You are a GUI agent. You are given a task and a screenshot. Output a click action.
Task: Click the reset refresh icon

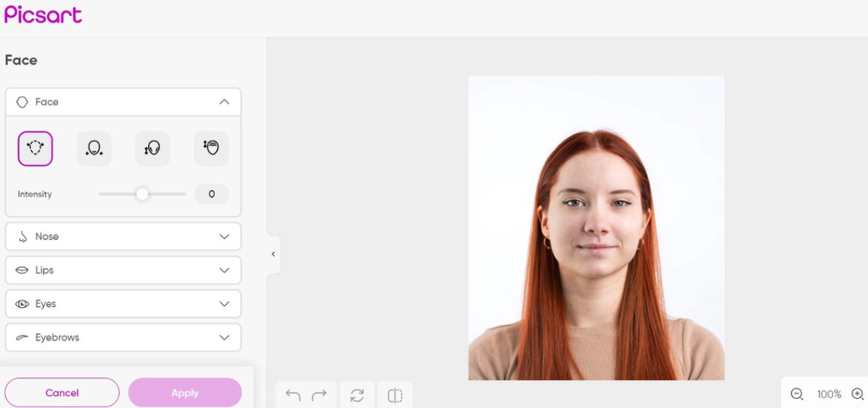click(357, 396)
